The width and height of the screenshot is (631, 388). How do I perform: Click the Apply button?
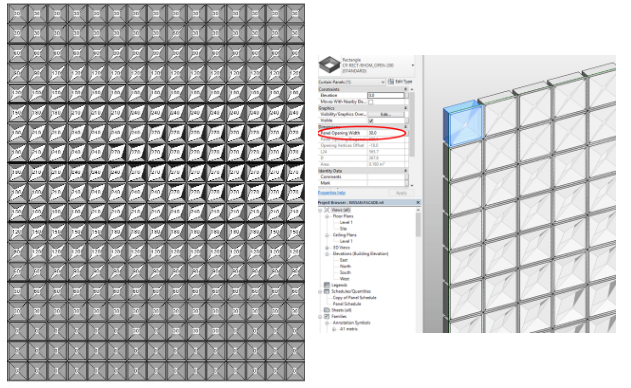401,193
